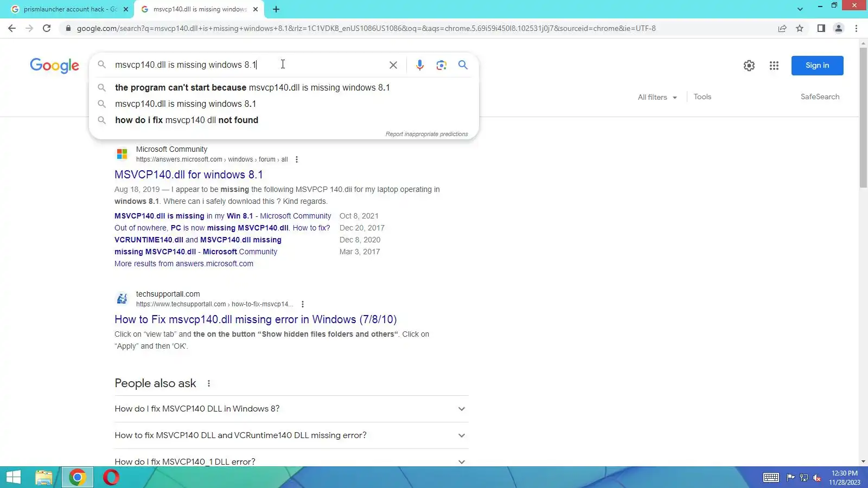The width and height of the screenshot is (868, 488).
Task: Open a new browser tab
Action: 276,9
